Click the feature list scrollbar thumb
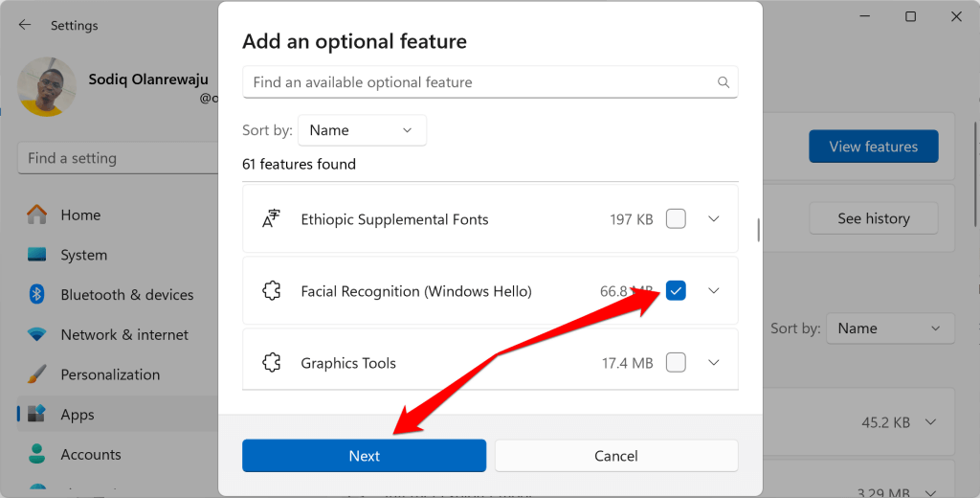The width and height of the screenshot is (980, 498). pyautogui.click(x=759, y=230)
